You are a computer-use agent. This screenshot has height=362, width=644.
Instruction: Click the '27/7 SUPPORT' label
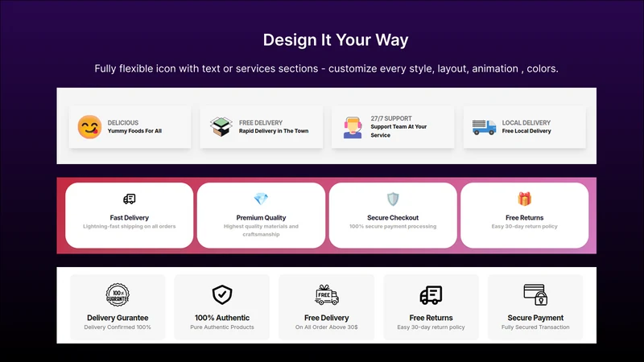[x=391, y=118]
